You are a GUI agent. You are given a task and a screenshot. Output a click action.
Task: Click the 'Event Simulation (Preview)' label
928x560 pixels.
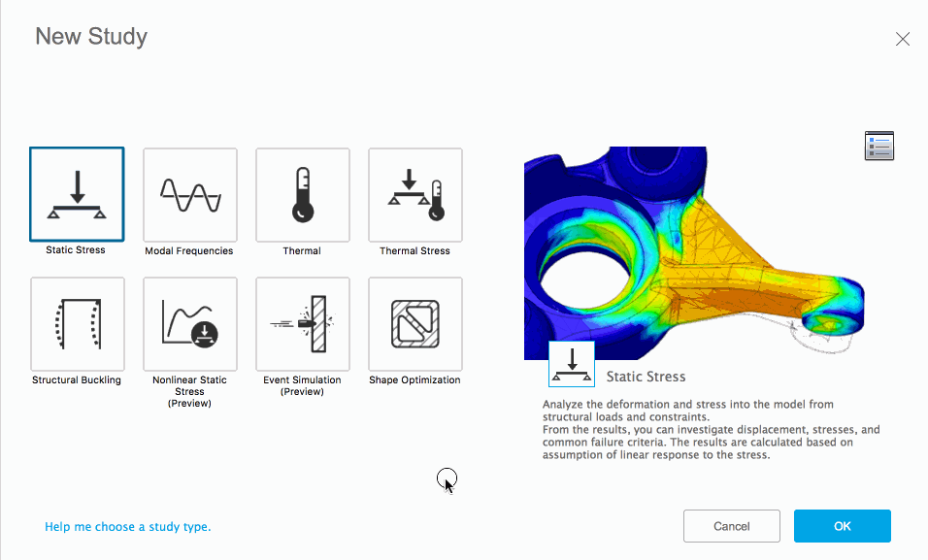[303, 386]
